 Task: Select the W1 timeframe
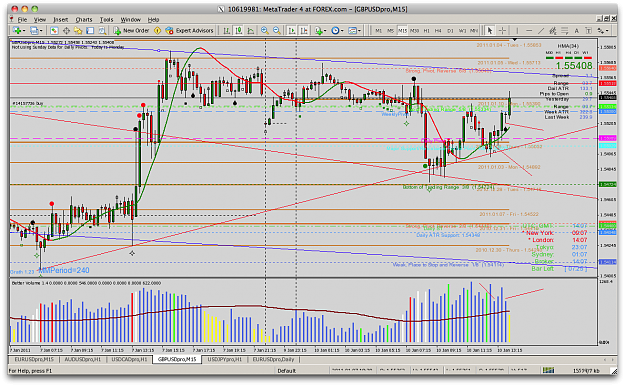(462, 31)
